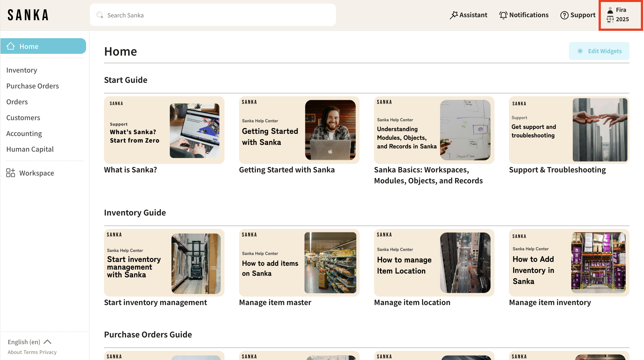The image size is (644, 360).
Task: Open the Manage item location guide card
Action: (434, 262)
